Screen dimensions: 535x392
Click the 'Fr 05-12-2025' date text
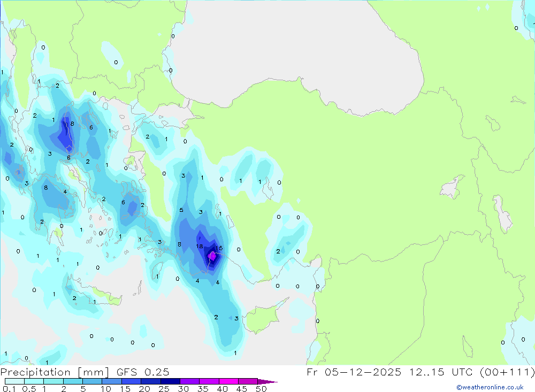click(354, 372)
